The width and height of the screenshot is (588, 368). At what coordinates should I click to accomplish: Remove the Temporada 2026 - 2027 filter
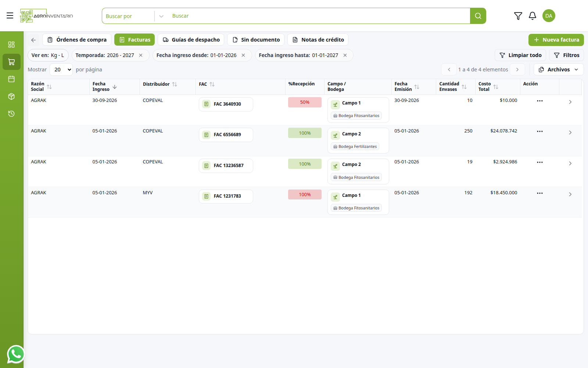click(x=141, y=55)
